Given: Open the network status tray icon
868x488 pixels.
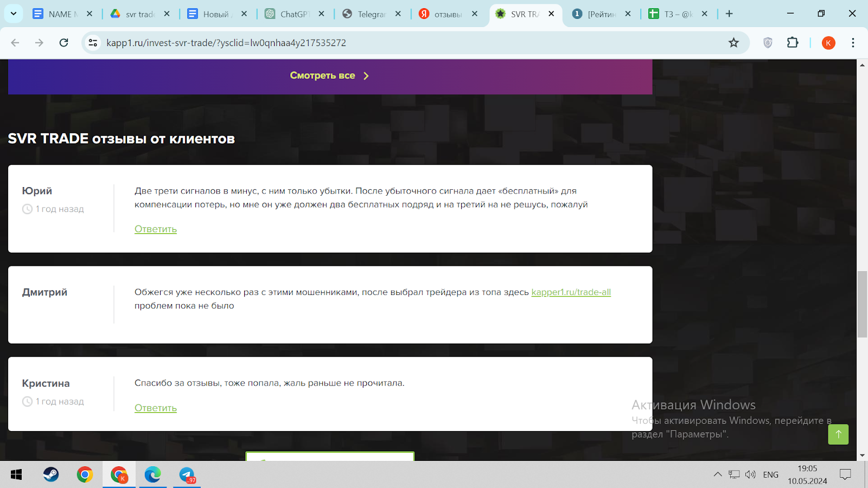Looking at the screenshot, I should (x=734, y=475).
